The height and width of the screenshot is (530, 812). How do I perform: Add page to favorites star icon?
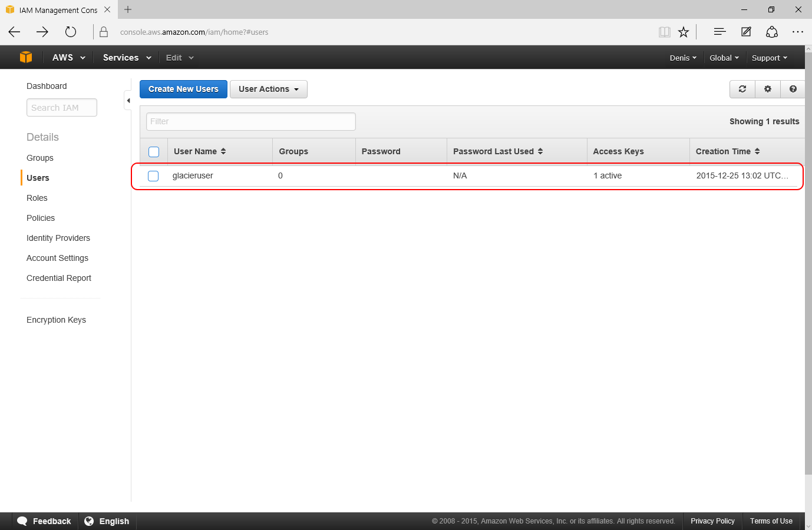point(684,32)
